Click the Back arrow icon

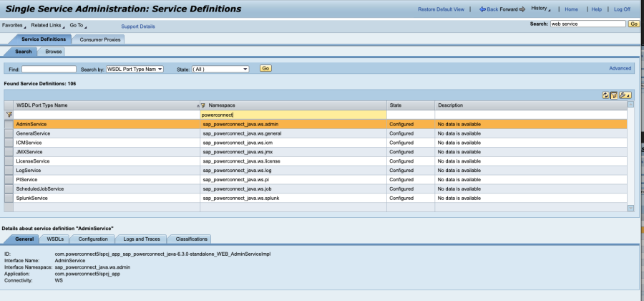(482, 9)
